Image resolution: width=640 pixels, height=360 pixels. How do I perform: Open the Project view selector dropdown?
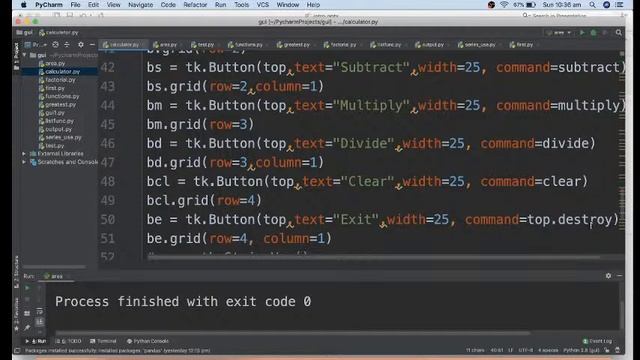[36, 44]
